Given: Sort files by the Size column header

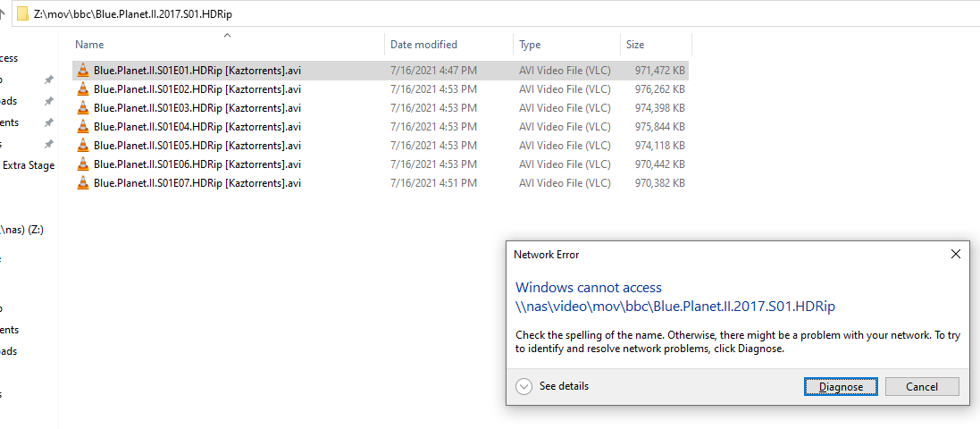Looking at the screenshot, I should (x=635, y=45).
